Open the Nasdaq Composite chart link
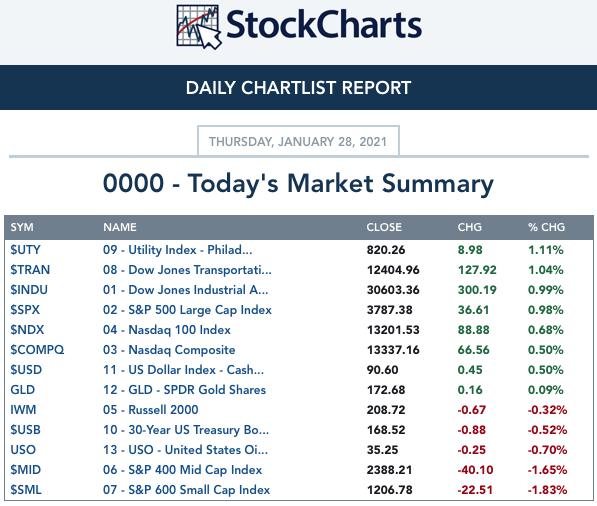The image size is (597, 506). coord(169,350)
